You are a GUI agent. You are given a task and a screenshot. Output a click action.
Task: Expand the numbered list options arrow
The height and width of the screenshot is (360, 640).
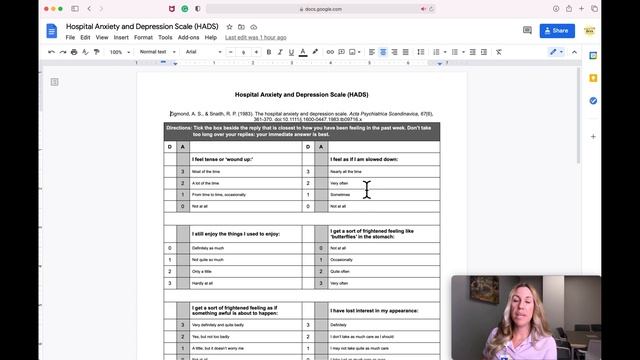pyautogui.click(x=445, y=52)
